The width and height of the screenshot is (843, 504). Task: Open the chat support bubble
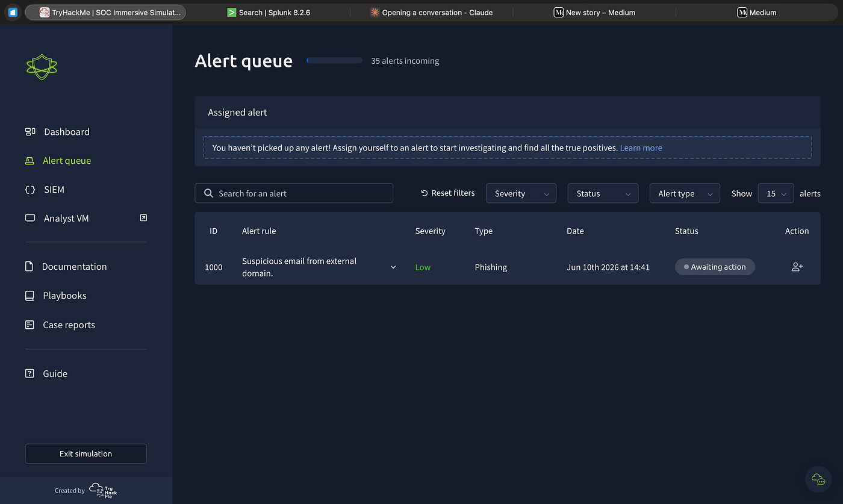point(818,479)
